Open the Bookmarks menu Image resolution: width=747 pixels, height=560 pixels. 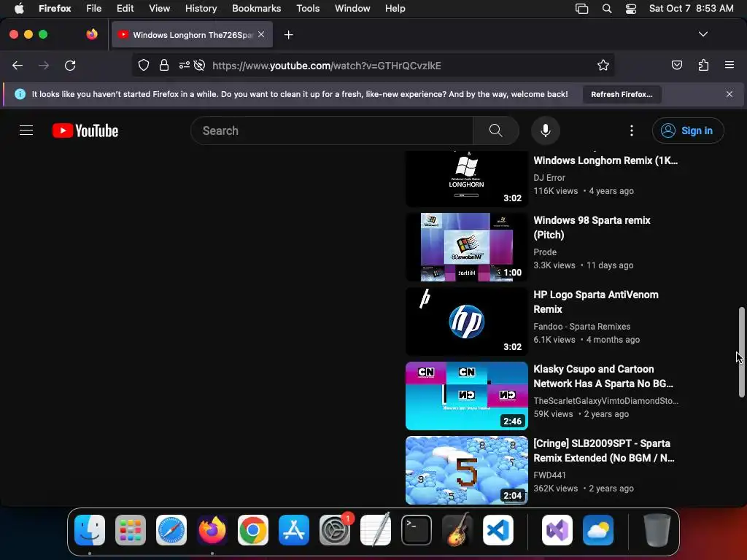pos(256,8)
